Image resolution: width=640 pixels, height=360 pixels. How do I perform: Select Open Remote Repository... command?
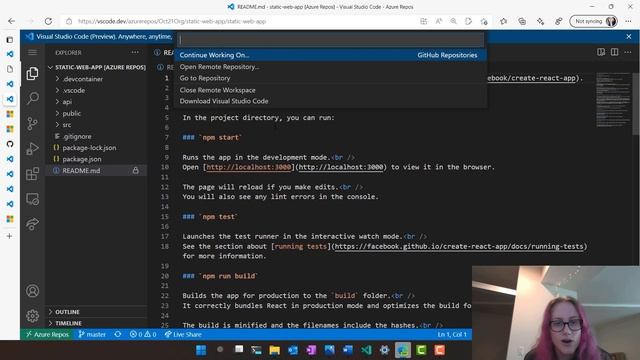click(331, 67)
